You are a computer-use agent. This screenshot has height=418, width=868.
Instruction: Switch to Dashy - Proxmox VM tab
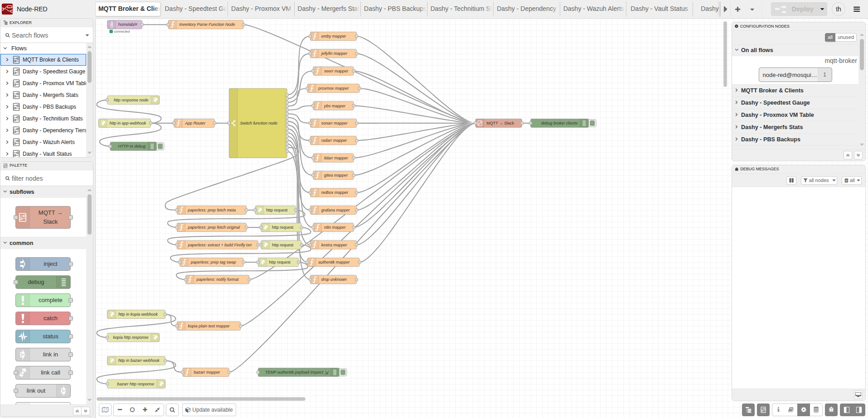coord(261,9)
